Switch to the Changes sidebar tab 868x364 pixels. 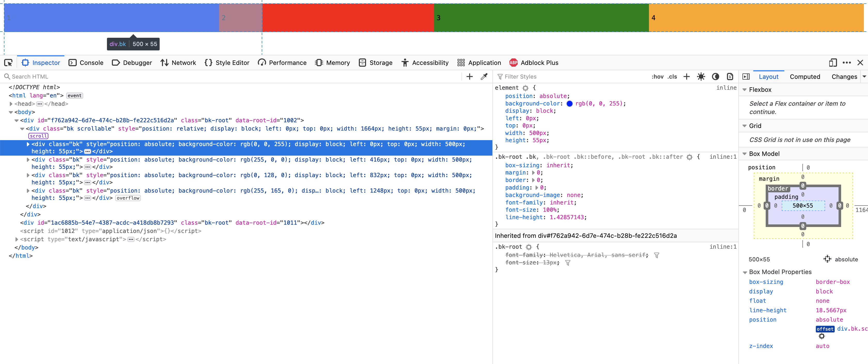click(844, 77)
